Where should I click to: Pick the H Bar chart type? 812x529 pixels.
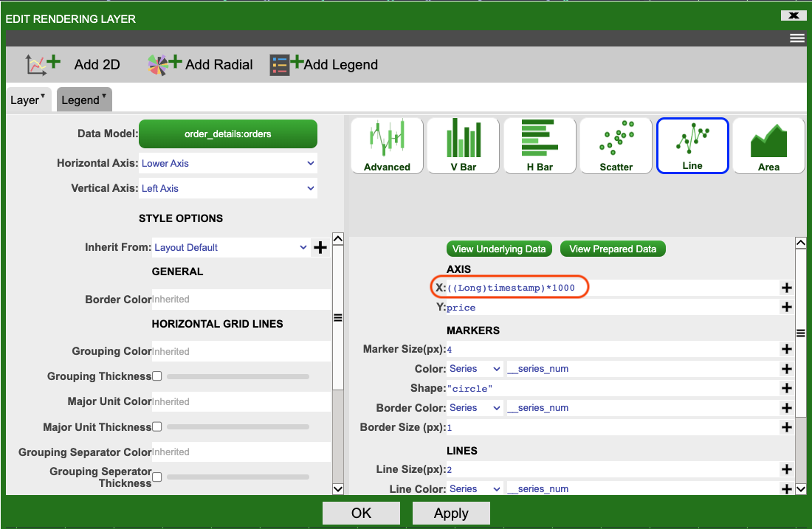point(540,145)
